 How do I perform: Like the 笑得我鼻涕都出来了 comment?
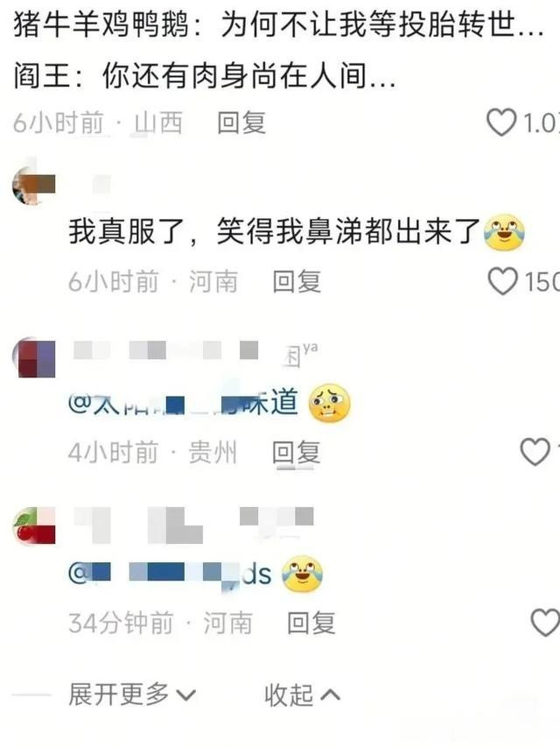(x=503, y=280)
